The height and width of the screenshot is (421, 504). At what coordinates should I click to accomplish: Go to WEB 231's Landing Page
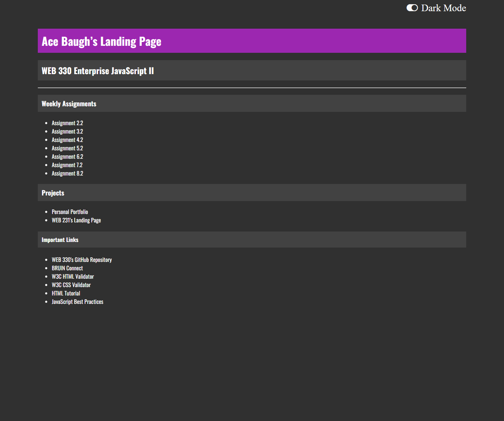click(x=76, y=220)
